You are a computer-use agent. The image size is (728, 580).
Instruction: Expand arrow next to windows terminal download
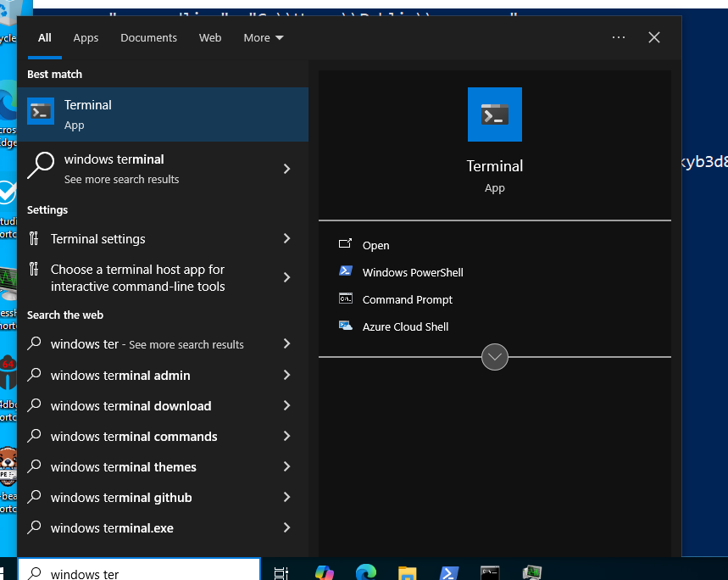(287, 405)
